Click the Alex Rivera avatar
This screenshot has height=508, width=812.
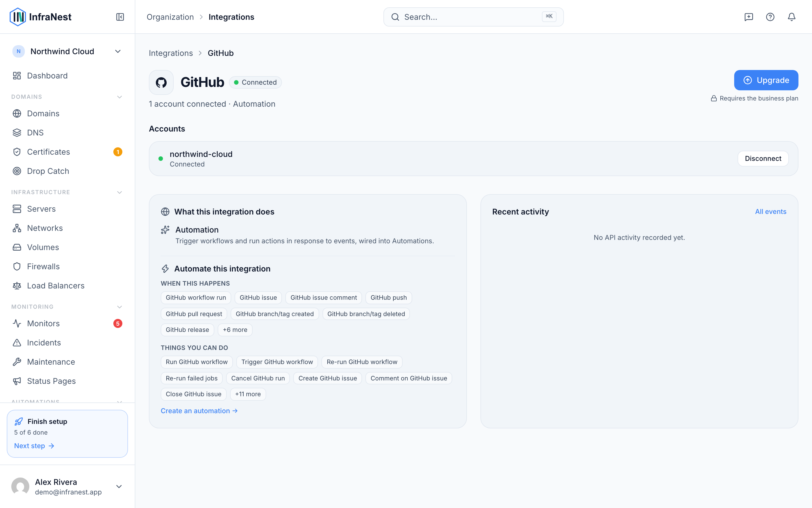coord(20,487)
